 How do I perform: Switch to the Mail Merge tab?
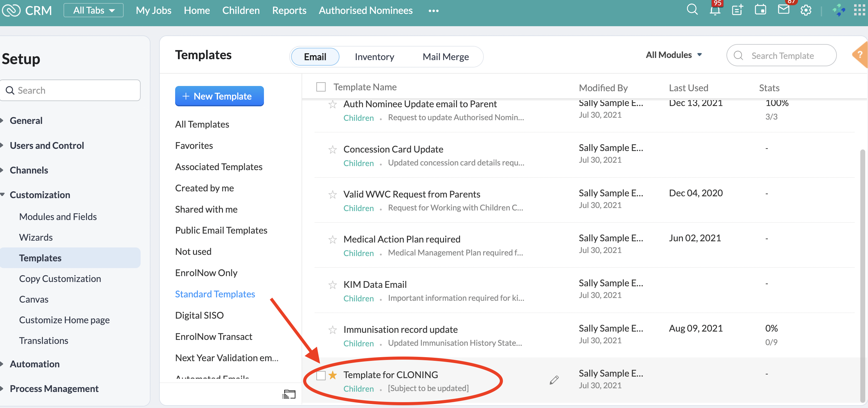point(446,57)
